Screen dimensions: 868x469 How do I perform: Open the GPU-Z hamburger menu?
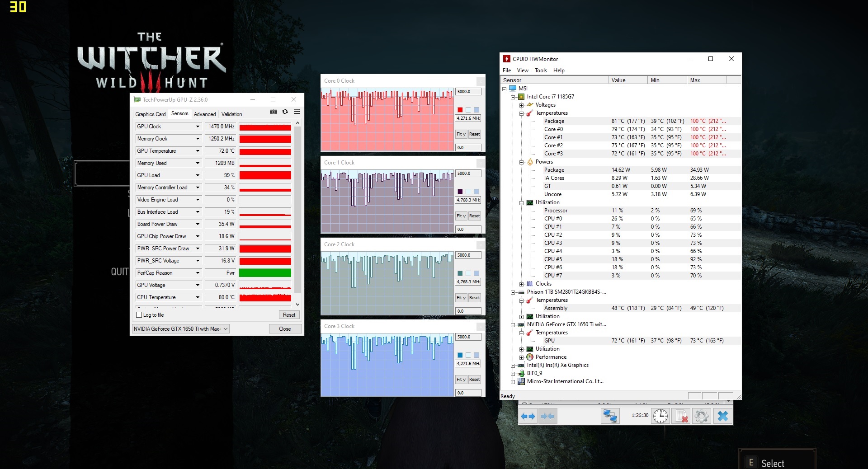click(x=297, y=112)
